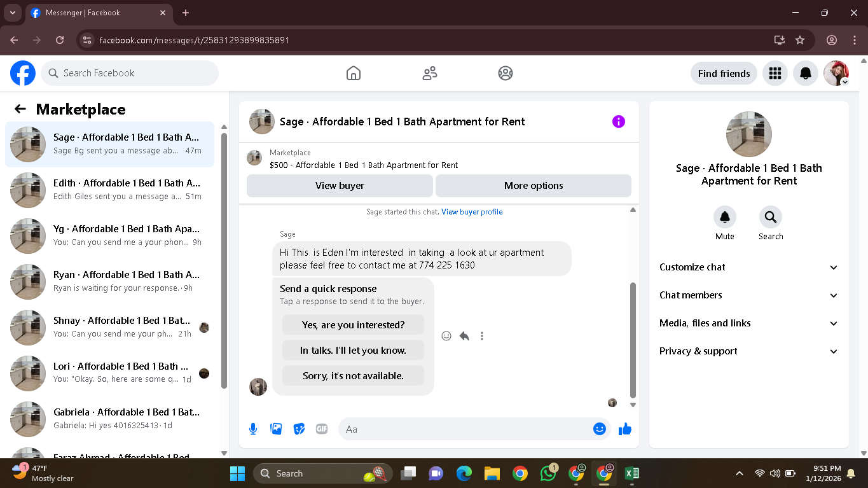Click the Find friends button
This screenshot has height=488, width=868.
[724, 73]
